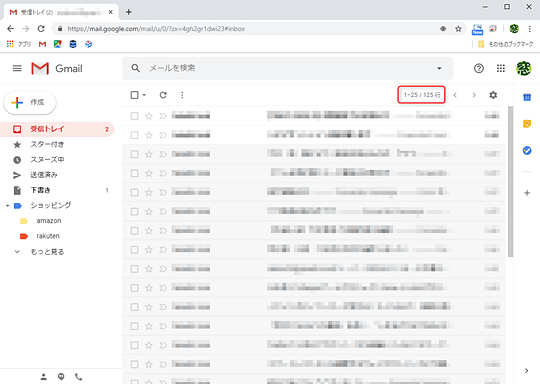Open Google Maps bookmark icon

click(x=58, y=44)
